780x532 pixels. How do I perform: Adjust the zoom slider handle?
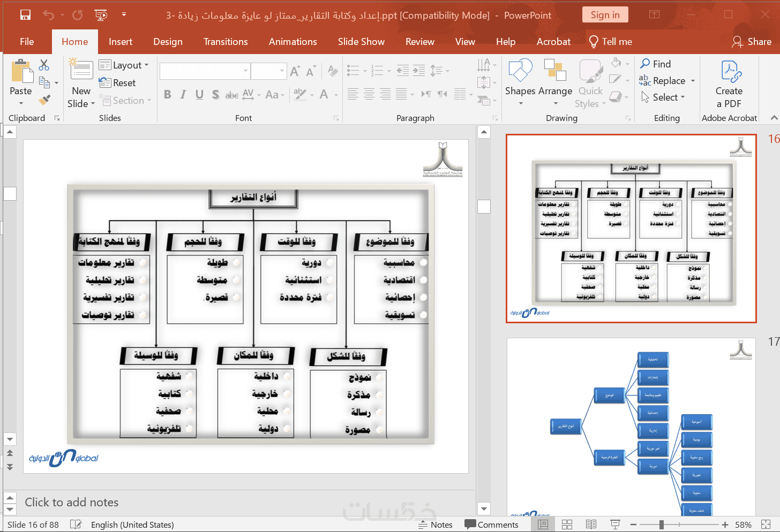[x=662, y=525]
